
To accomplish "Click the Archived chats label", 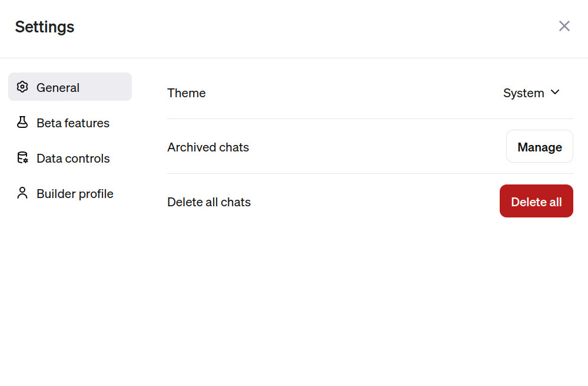I will (208, 147).
